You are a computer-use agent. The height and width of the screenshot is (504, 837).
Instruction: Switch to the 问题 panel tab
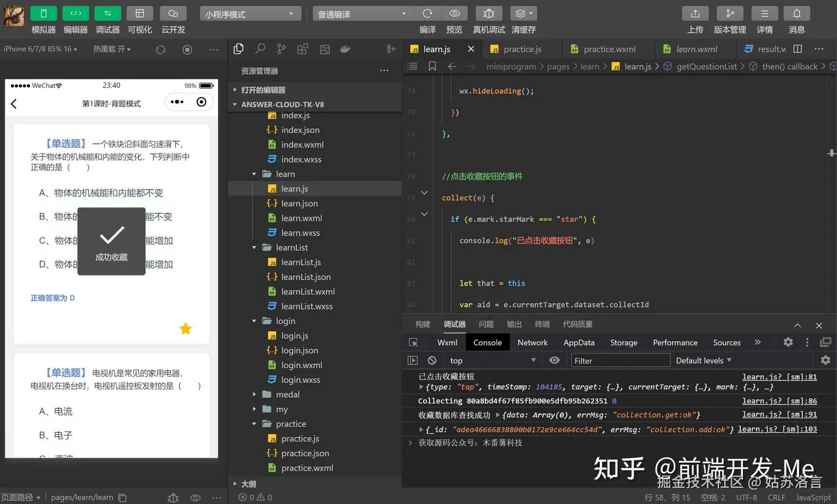[x=486, y=324]
